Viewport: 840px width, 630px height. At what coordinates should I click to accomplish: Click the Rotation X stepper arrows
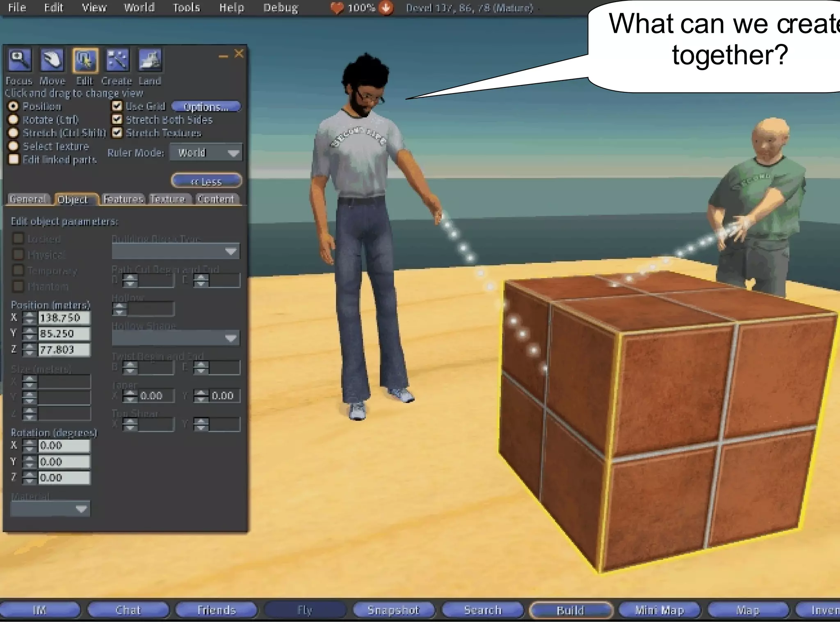pos(30,445)
